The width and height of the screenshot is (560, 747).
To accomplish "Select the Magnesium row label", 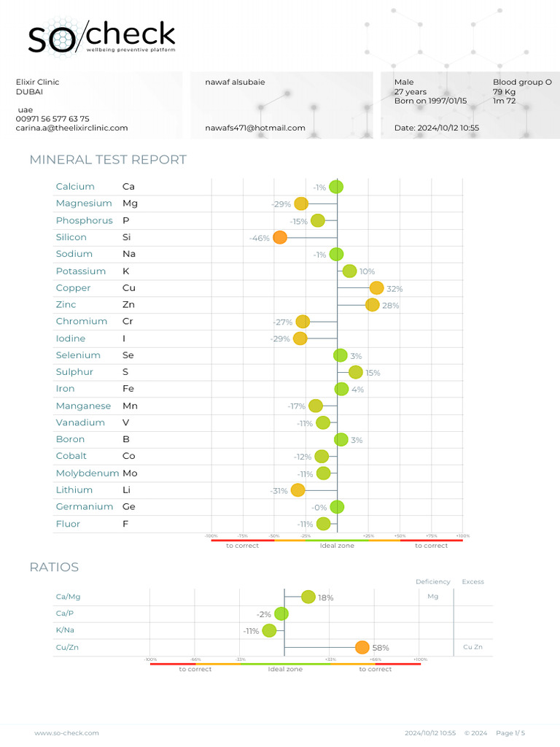I will (x=84, y=204).
